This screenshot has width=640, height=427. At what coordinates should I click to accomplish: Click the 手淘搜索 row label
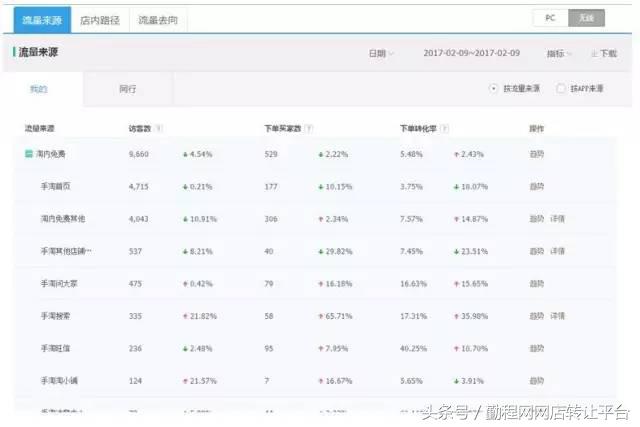click(x=56, y=316)
